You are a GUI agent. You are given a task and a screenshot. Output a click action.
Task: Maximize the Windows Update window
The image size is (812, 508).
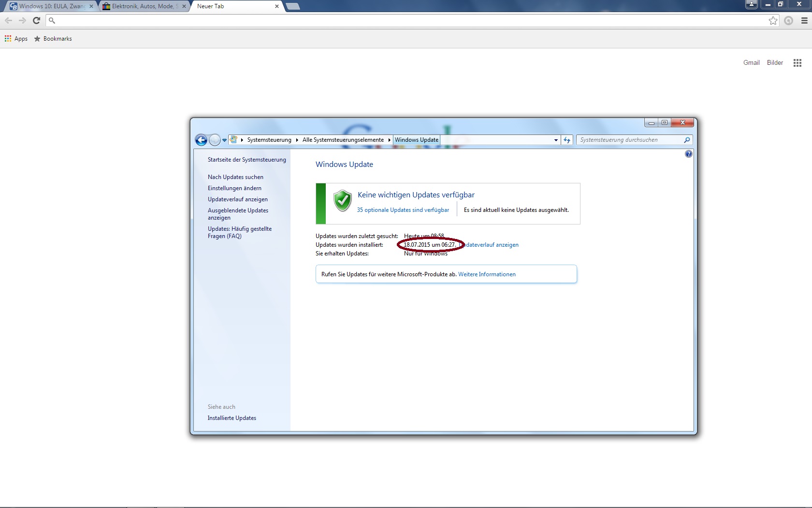pos(665,123)
